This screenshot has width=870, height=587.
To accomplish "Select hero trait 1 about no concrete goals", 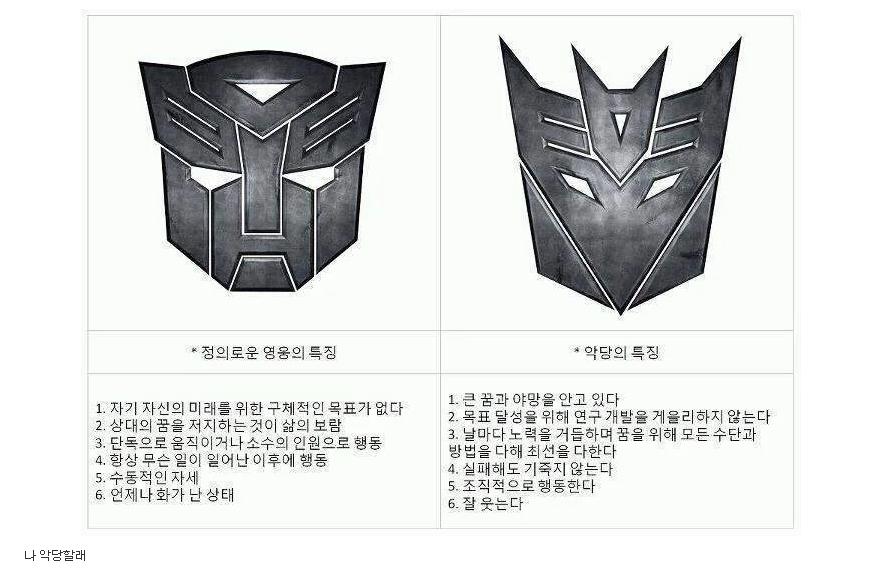I will pyautogui.click(x=249, y=408).
